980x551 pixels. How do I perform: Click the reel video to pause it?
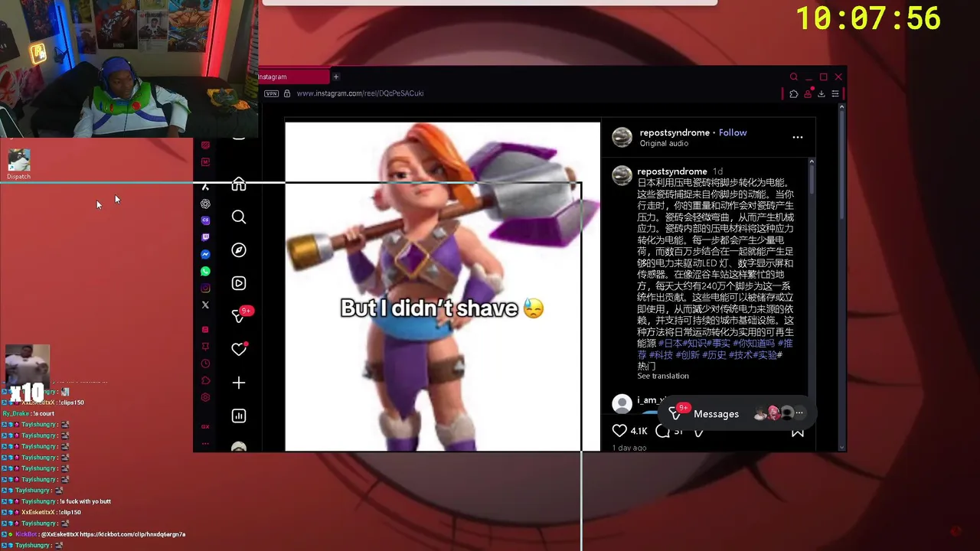click(443, 287)
